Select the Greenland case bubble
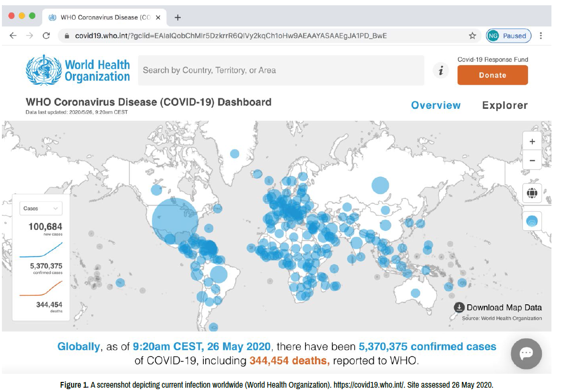This screenshot has height=392, width=562. 235,154
